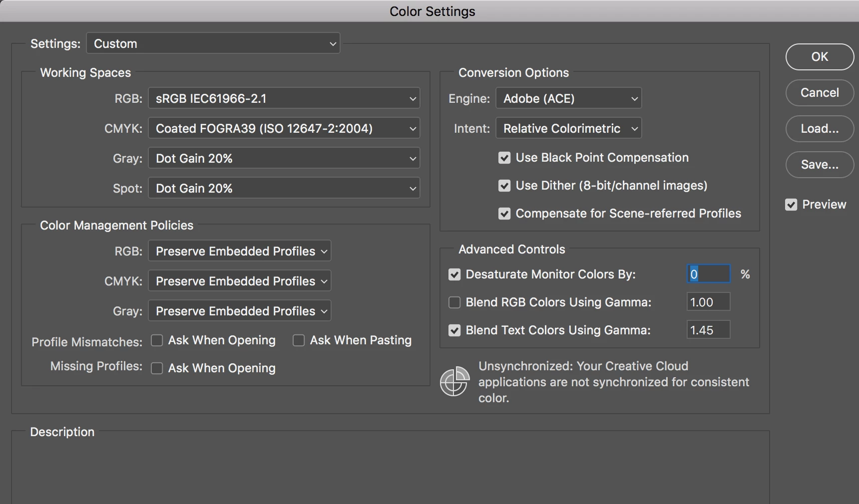Open the Settings preset dropdown
This screenshot has height=504, width=859.
[x=213, y=43]
